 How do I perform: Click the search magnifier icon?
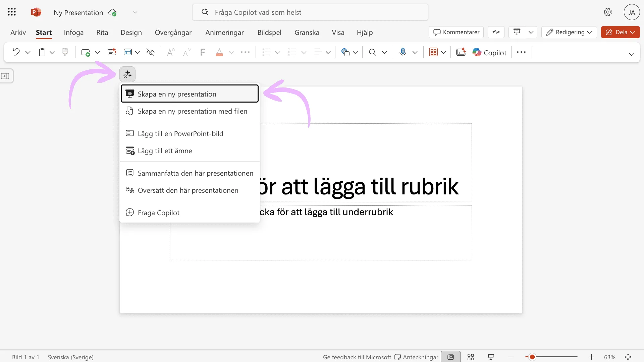click(x=372, y=52)
